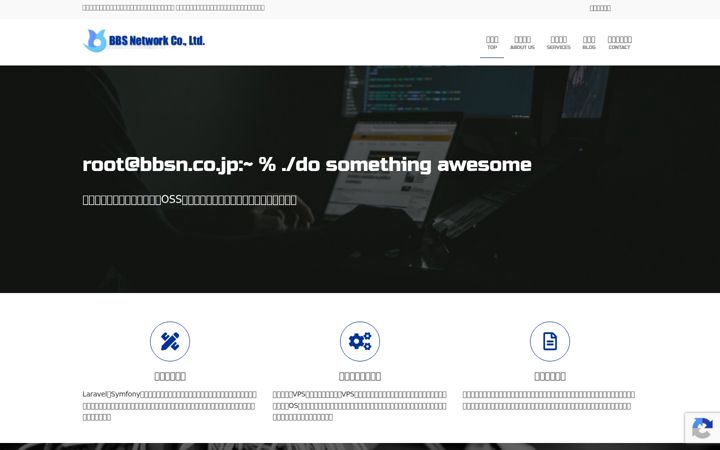Click the reCAPTCHA badge icon
Screen dimensions: 720x450
[x=702, y=428]
